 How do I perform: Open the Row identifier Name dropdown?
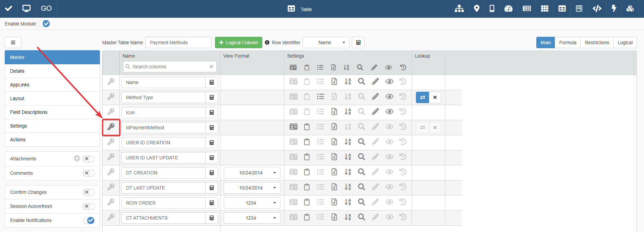[x=326, y=43]
